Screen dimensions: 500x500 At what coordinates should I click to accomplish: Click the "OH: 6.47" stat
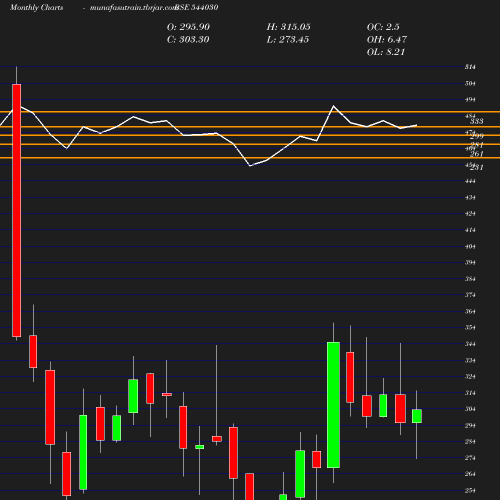(x=387, y=40)
